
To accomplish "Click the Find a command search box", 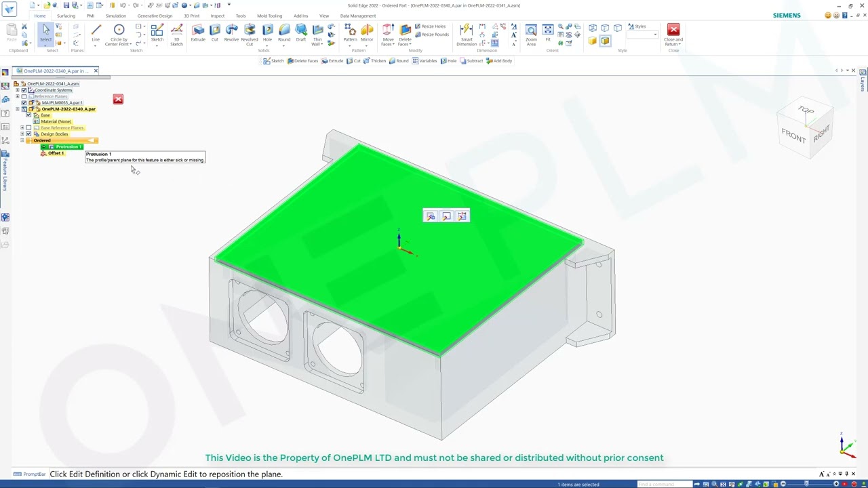I will pos(665,484).
